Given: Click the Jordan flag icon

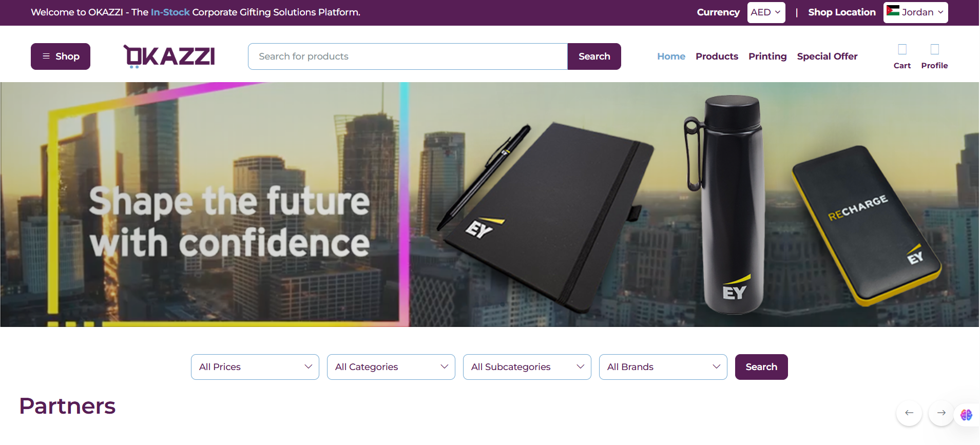Looking at the screenshot, I should (893, 11).
